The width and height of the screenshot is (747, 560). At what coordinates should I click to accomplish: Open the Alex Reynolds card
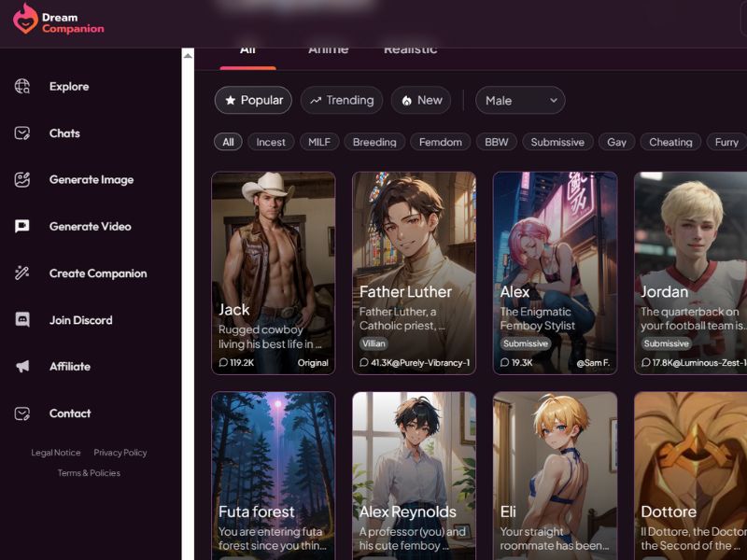pos(414,475)
